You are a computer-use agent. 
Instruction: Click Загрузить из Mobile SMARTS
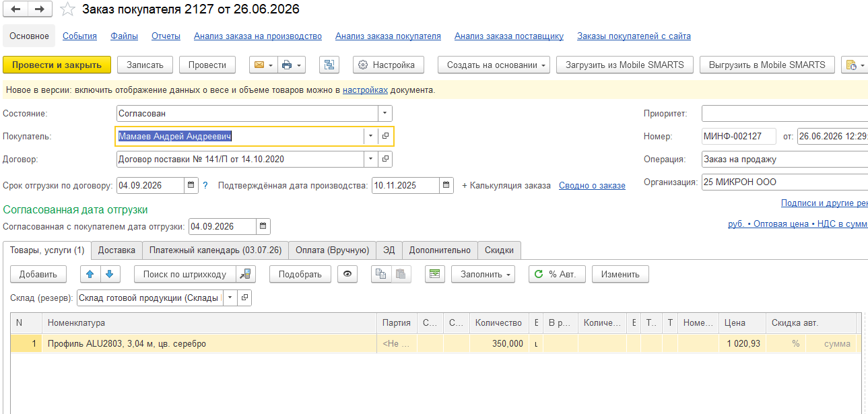coord(625,65)
